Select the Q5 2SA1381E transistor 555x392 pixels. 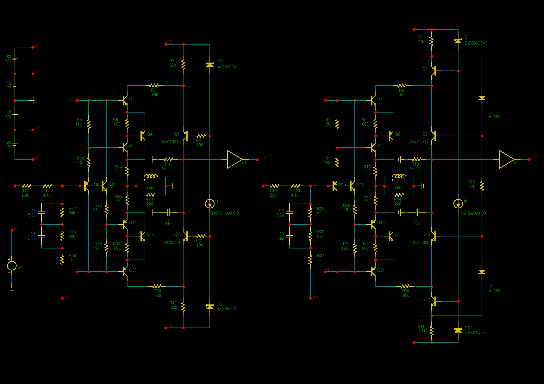[185, 136]
